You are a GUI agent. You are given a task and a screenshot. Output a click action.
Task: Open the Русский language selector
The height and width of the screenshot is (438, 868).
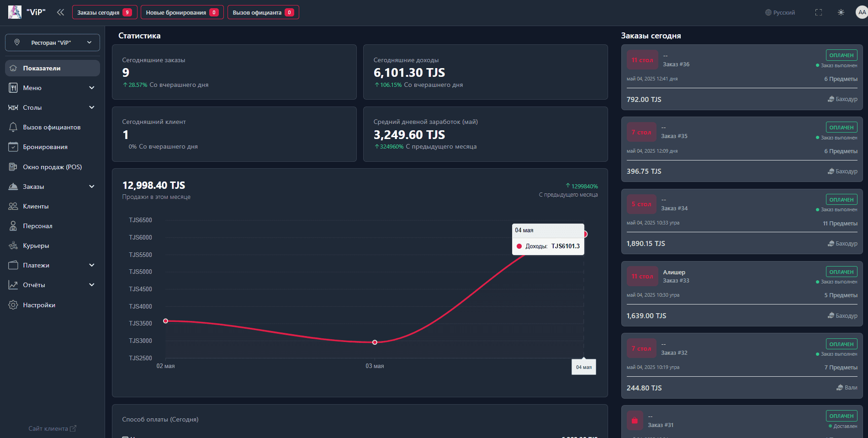point(780,12)
